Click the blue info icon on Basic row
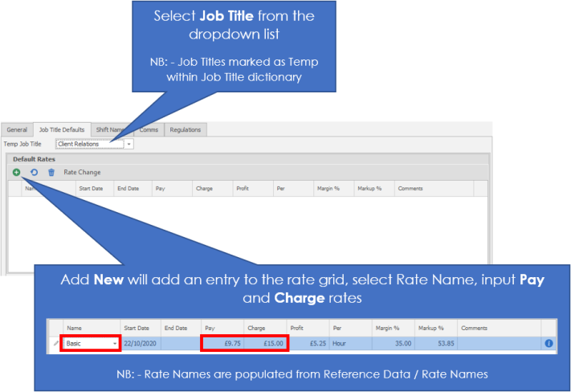This screenshot has height=392, width=571. click(549, 343)
